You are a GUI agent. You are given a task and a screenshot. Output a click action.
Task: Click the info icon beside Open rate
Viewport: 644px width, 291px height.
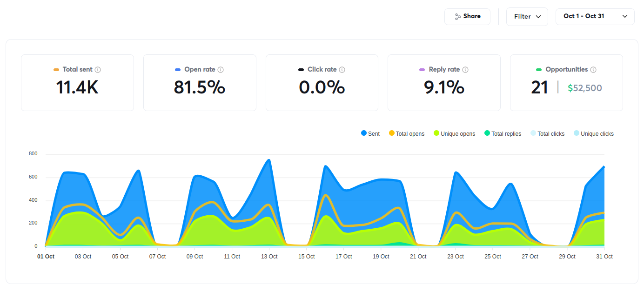(221, 70)
